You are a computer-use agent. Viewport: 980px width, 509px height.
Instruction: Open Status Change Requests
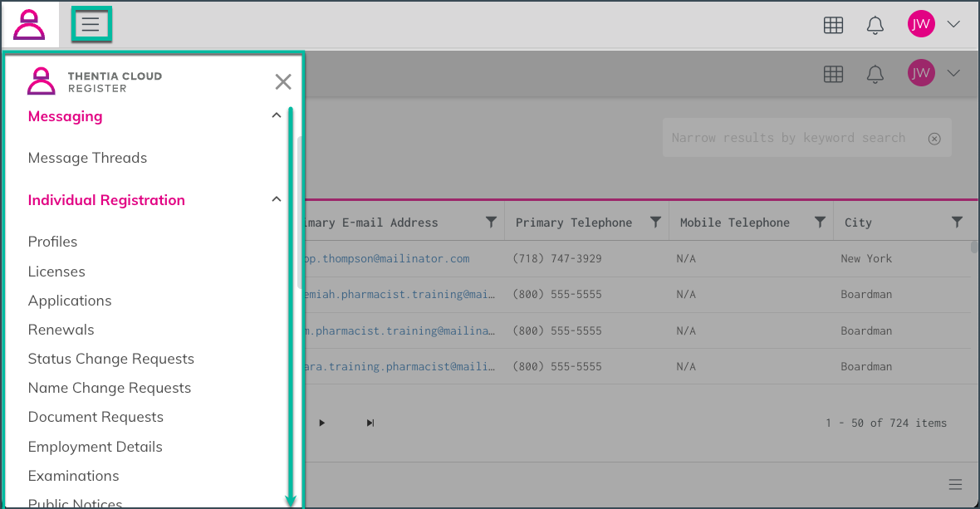click(x=110, y=359)
